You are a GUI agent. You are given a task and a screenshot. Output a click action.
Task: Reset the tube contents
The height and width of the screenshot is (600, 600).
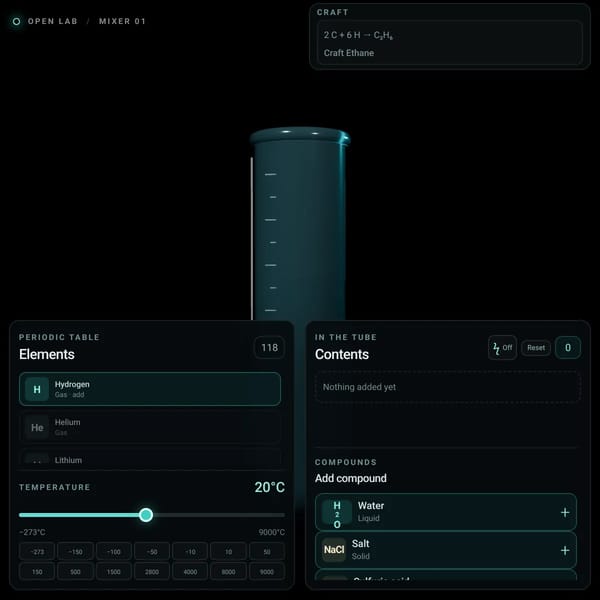[x=536, y=347]
